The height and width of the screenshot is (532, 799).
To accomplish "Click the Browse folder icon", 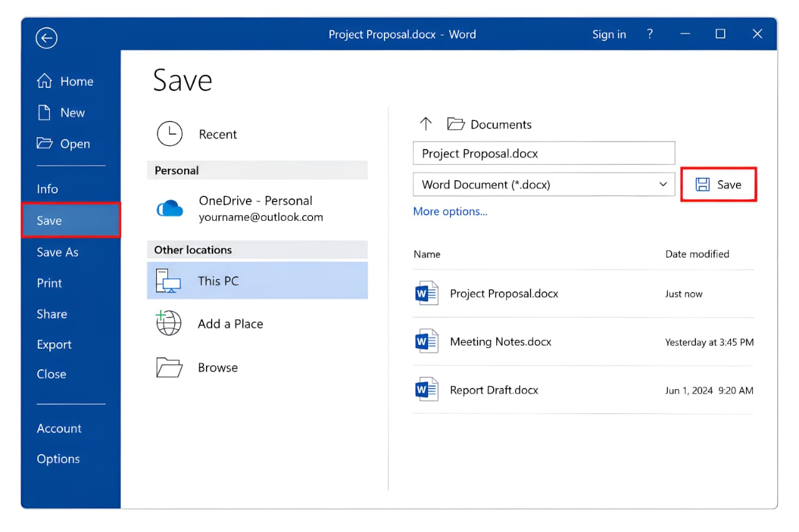I will point(169,367).
